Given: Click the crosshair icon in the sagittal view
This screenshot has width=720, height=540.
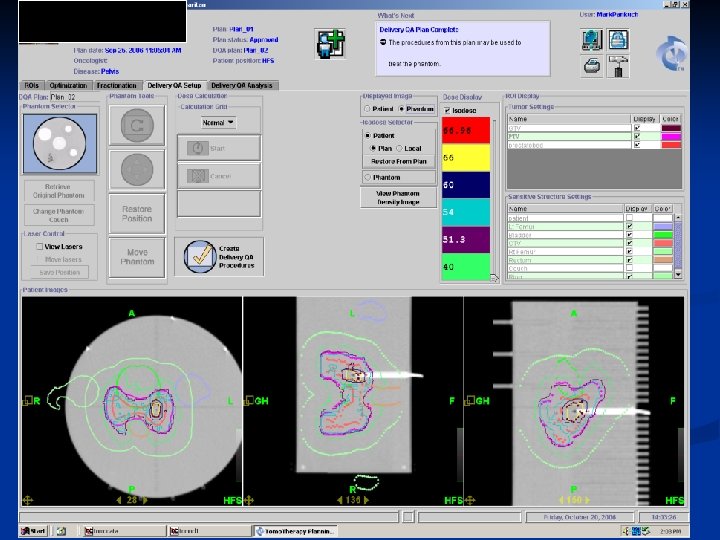Looking at the screenshot, I should (x=470, y=500).
